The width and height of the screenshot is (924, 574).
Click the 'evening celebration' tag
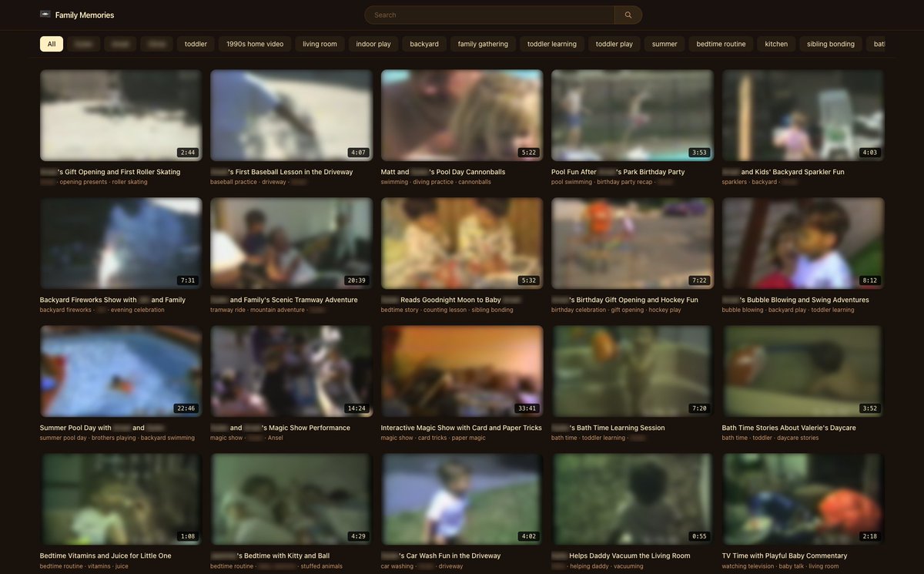(x=137, y=310)
